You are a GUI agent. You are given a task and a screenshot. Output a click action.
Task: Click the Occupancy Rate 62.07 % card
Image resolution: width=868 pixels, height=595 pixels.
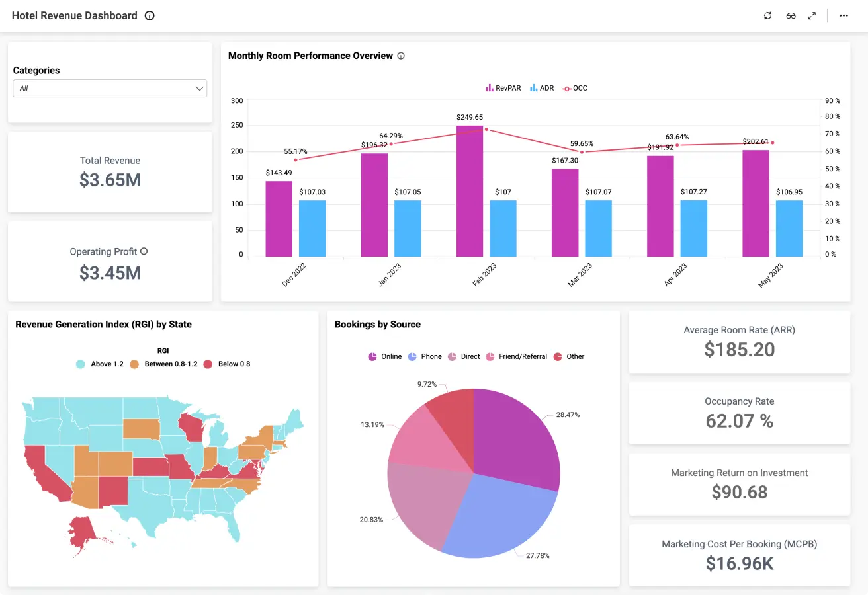pos(739,413)
